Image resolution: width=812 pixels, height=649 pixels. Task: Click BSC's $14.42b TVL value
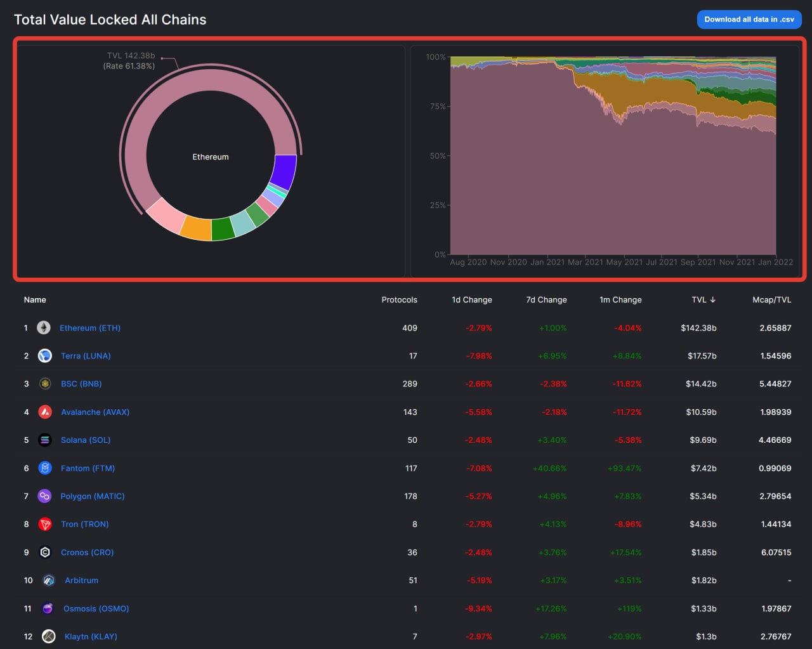pyautogui.click(x=701, y=384)
